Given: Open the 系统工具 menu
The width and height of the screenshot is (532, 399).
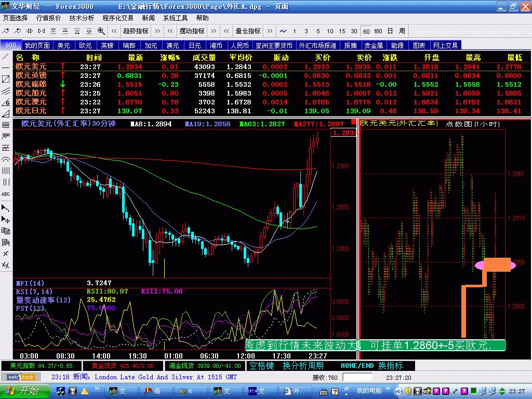Looking at the screenshot, I should 176,18.
